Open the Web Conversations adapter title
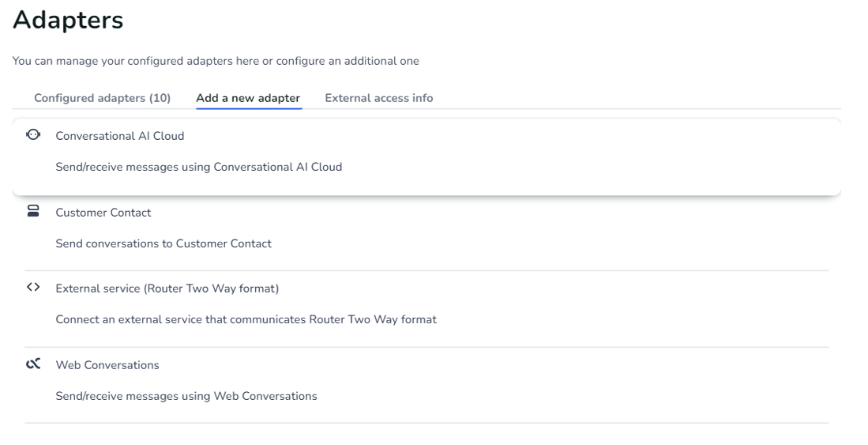This screenshot has width=868, height=445. (107, 365)
